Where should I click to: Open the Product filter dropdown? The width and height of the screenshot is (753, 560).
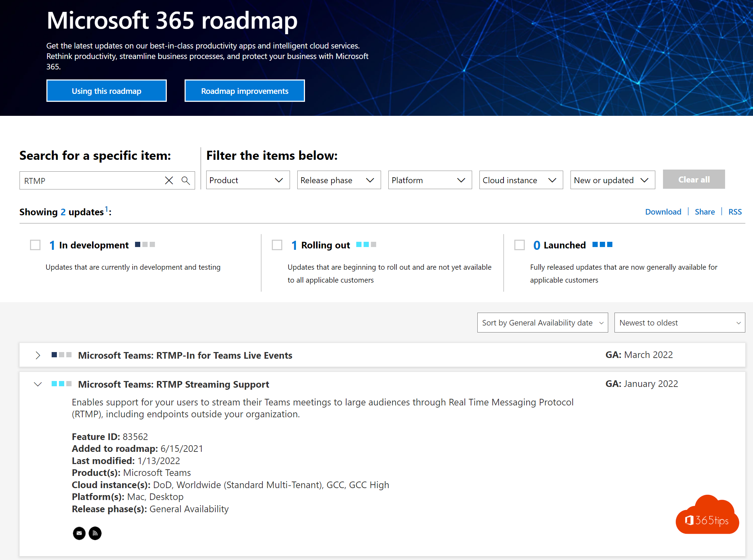tap(248, 180)
